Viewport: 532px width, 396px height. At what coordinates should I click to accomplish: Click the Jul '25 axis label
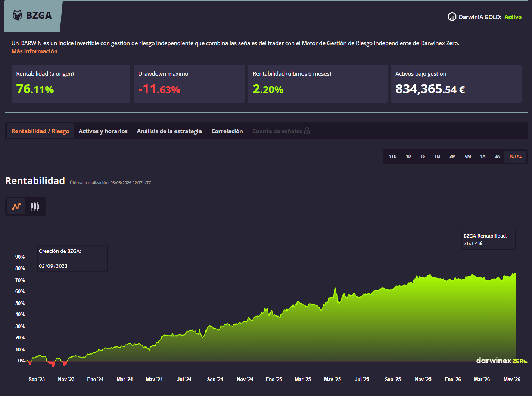362,379
